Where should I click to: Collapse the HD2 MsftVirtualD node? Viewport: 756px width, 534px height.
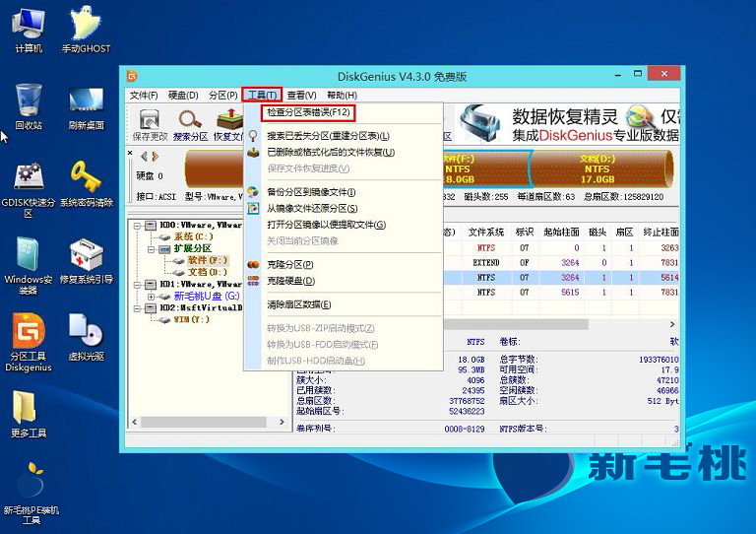tap(138, 307)
